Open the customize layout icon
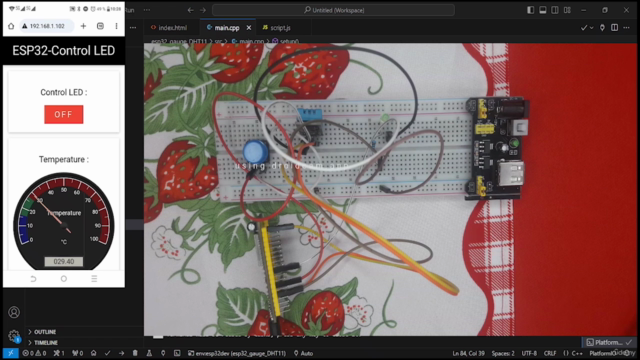This screenshot has height=360, width=640. (x=567, y=10)
